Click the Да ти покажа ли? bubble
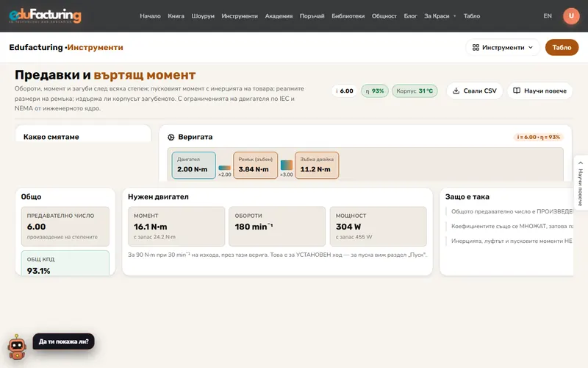This screenshot has width=588, height=368. point(64,342)
